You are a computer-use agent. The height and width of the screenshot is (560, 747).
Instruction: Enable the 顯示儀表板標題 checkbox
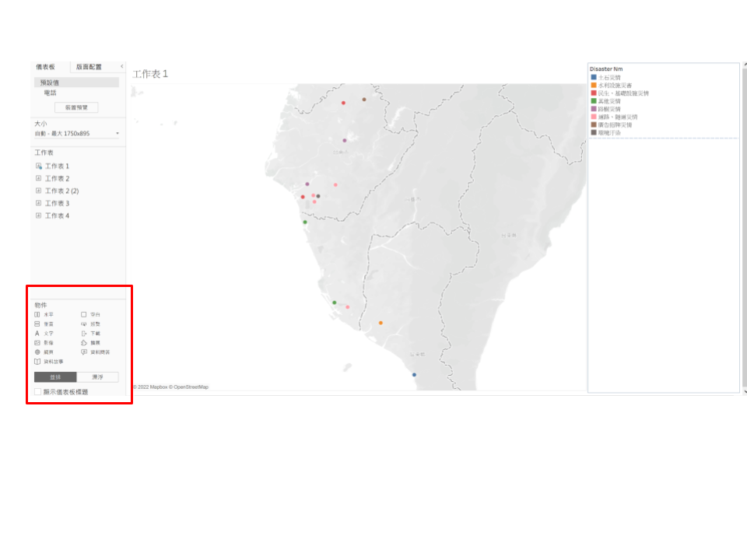tap(37, 392)
